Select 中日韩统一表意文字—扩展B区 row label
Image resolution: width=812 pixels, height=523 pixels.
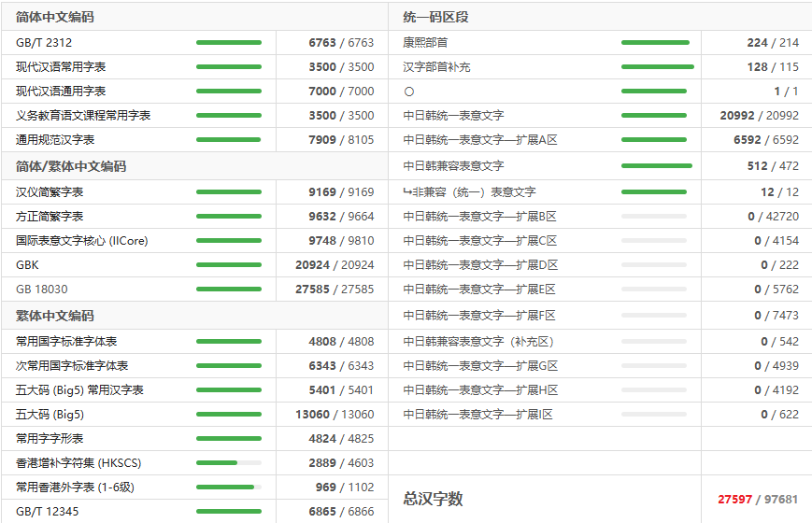click(480, 217)
